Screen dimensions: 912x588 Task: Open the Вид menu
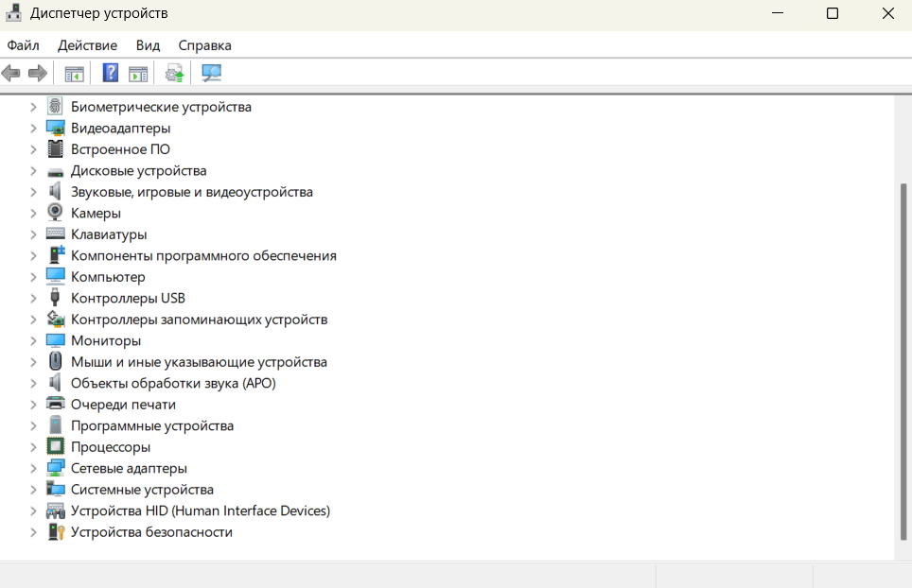148,45
